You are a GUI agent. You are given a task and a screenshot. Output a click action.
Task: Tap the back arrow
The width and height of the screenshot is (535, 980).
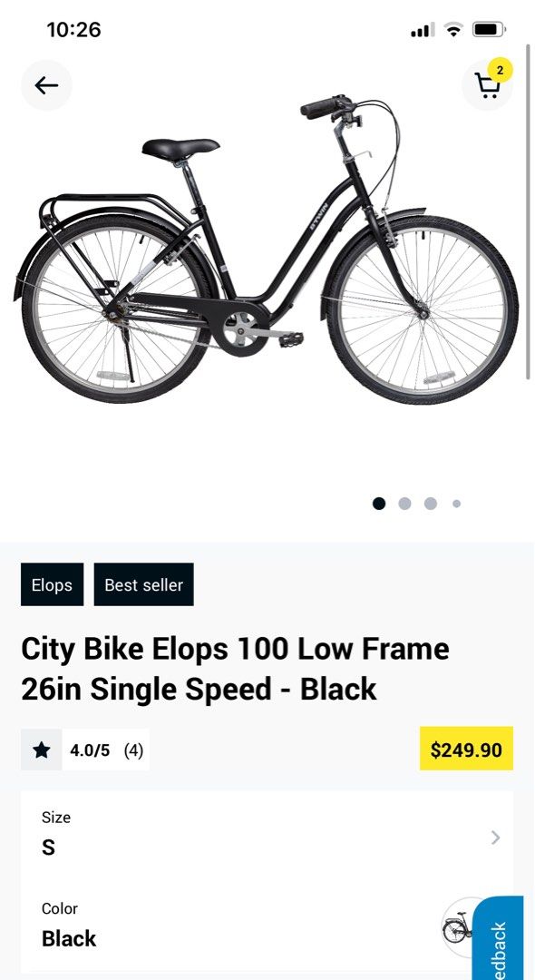(x=46, y=84)
